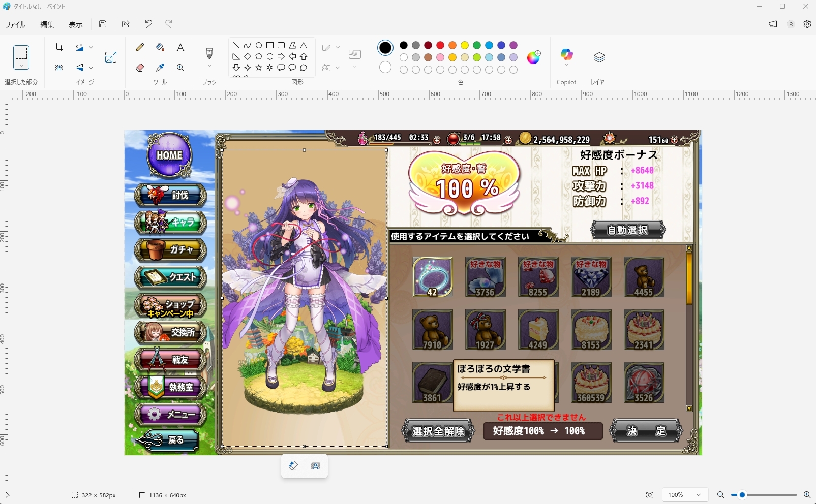Open the Edit colors wheel
Image resolution: width=816 pixels, height=504 pixels.
(x=533, y=57)
